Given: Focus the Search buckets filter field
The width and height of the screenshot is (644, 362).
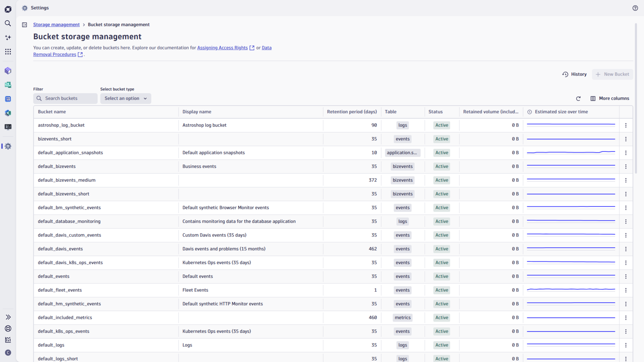Looking at the screenshot, I should coord(65,98).
